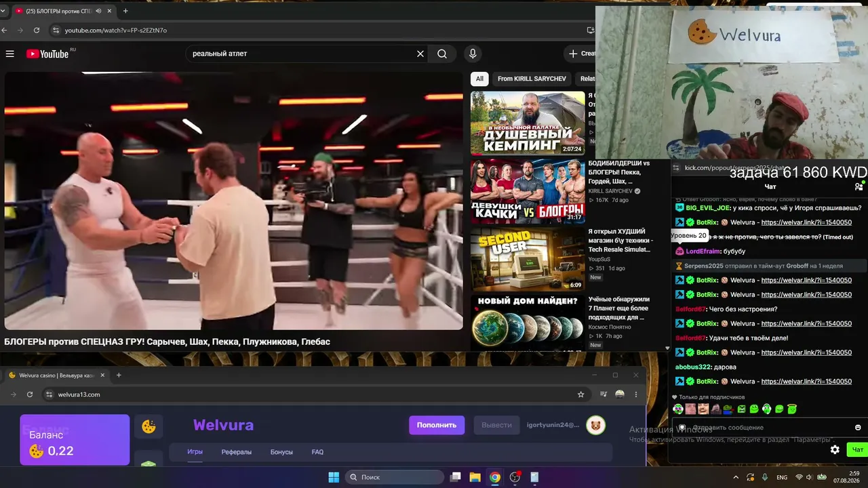Click the Welvura logo text
This screenshot has width=868, height=488.
tap(223, 425)
